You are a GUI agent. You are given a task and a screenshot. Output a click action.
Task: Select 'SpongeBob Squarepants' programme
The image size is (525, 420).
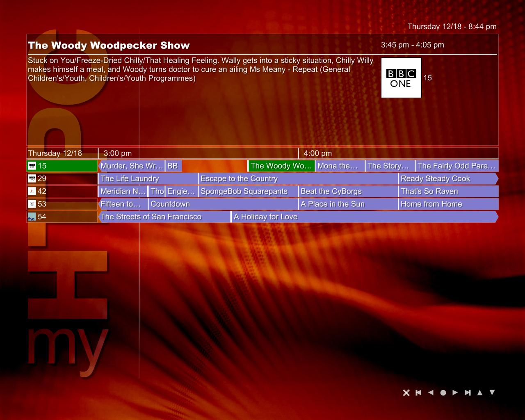click(x=248, y=192)
